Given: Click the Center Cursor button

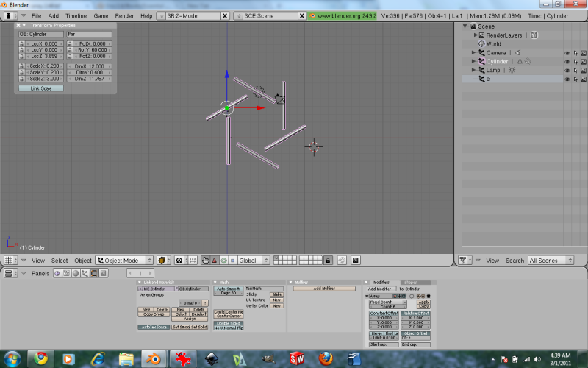Looking at the screenshot, I should (x=229, y=316).
